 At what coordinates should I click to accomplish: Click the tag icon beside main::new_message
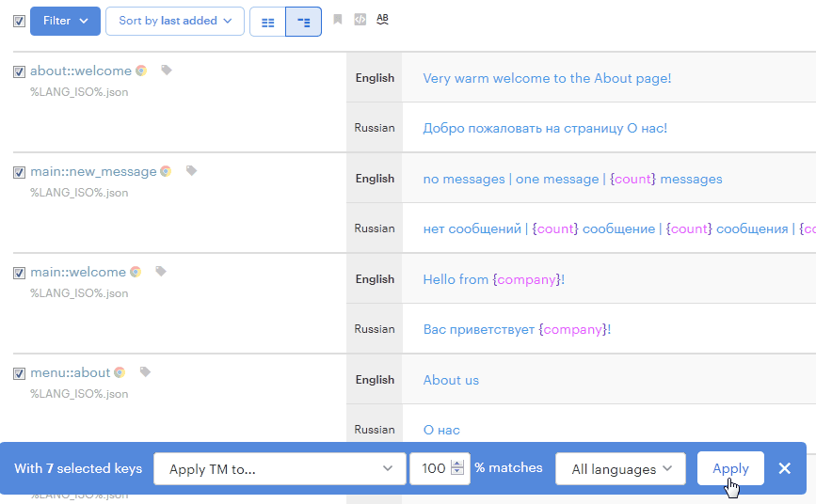[191, 171]
